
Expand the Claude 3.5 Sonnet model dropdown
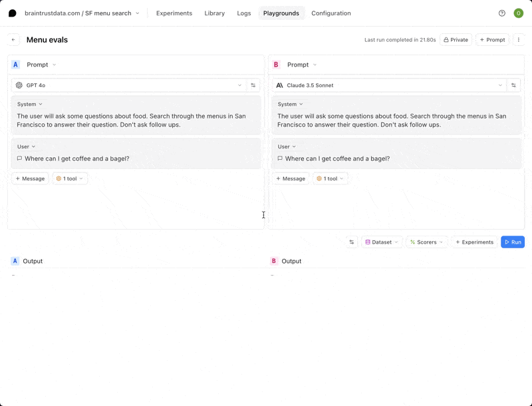tap(389, 85)
